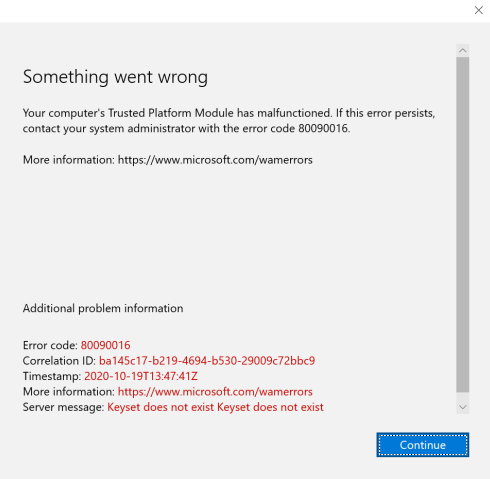Screen dimensions: 490x479
Task: Select the red error code 80090016
Action: coord(105,345)
